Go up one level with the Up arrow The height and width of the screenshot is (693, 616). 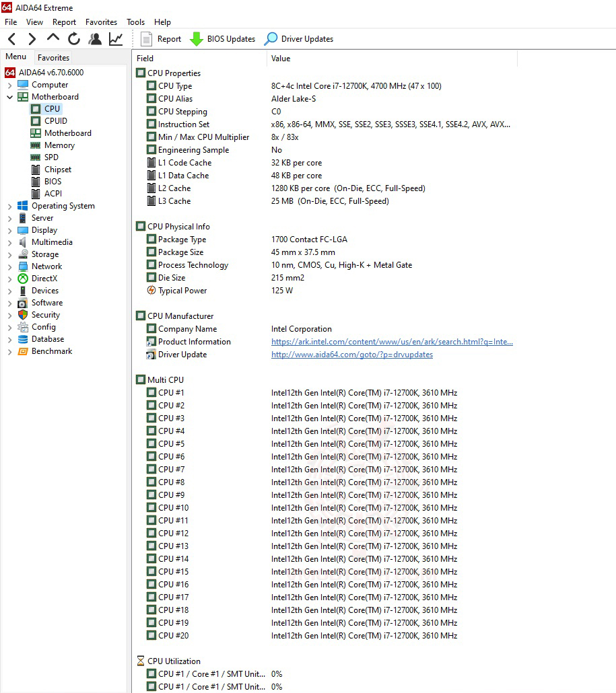point(53,38)
